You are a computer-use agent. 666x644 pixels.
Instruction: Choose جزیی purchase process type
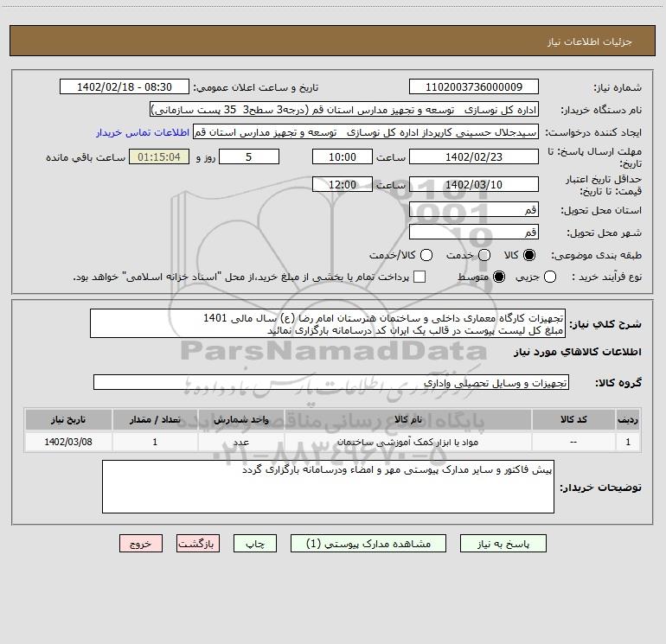(x=549, y=277)
